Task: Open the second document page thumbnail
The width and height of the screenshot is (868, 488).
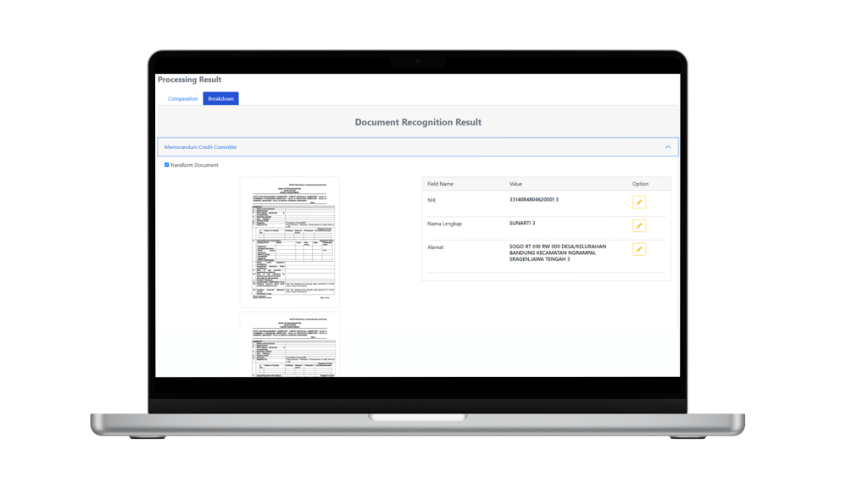Action: (x=289, y=345)
